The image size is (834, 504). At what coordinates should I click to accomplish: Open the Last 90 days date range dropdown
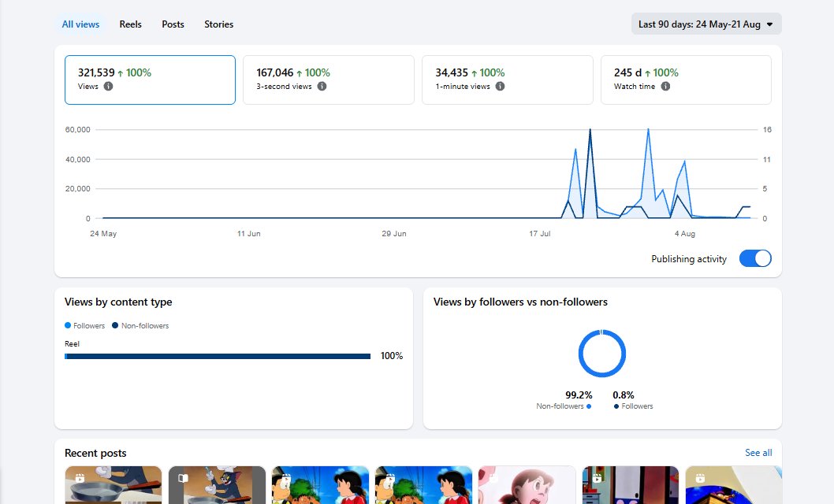pyautogui.click(x=706, y=24)
